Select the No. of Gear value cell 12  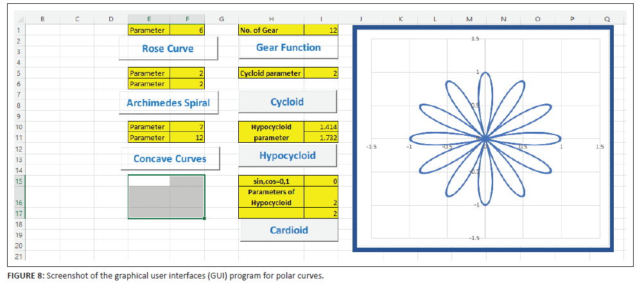(x=320, y=30)
